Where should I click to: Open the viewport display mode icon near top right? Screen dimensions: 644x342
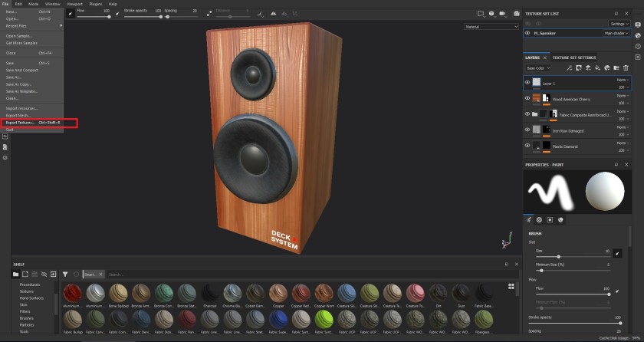(x=492, y=14)
